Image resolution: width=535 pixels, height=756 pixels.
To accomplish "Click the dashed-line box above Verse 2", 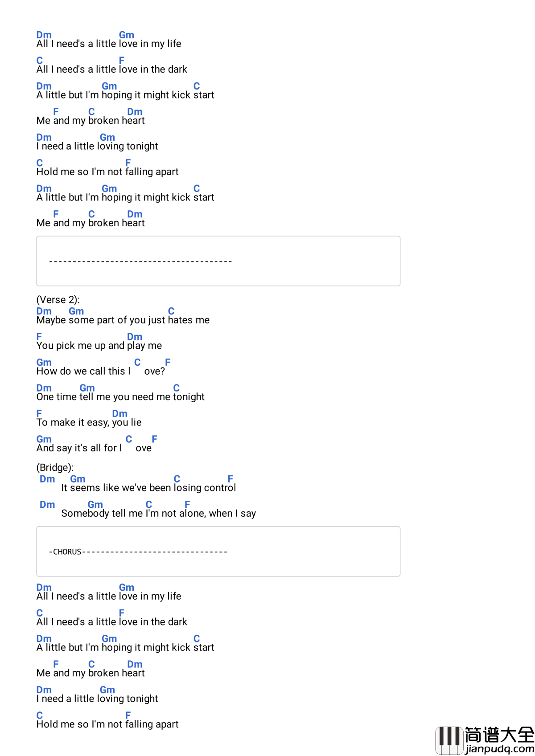I will coord(218,261).
